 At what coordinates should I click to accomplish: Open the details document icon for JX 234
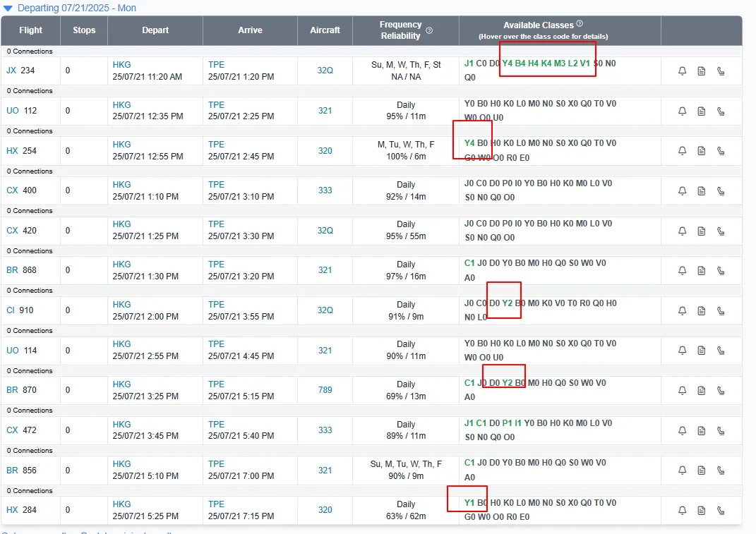click(702, 71)
